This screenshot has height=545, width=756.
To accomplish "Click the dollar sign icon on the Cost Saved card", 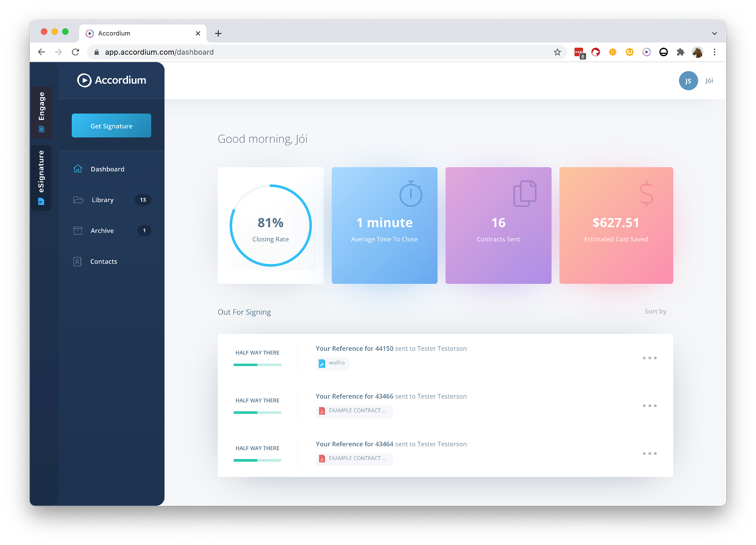I will point(646,194).
